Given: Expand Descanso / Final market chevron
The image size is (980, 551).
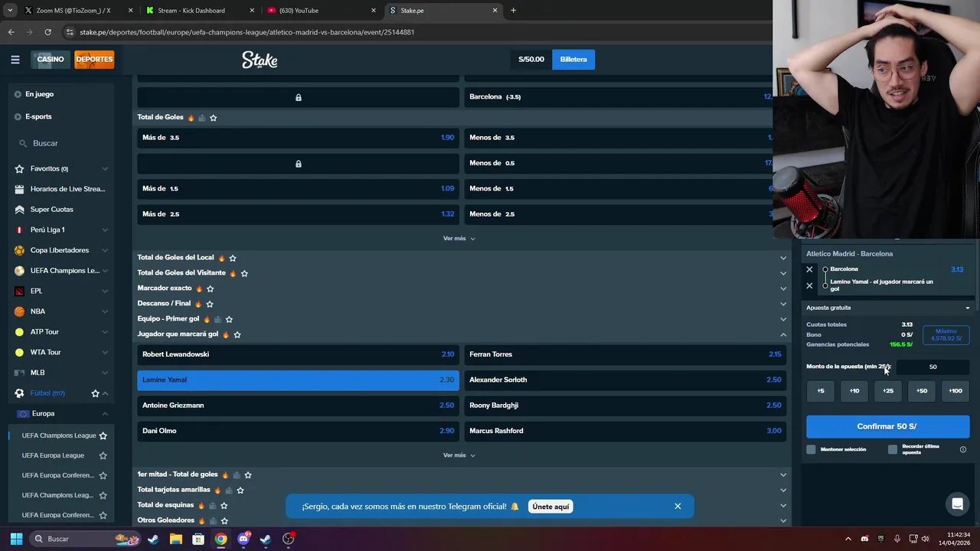Looking at the screenshot, I should click(782, 304).
